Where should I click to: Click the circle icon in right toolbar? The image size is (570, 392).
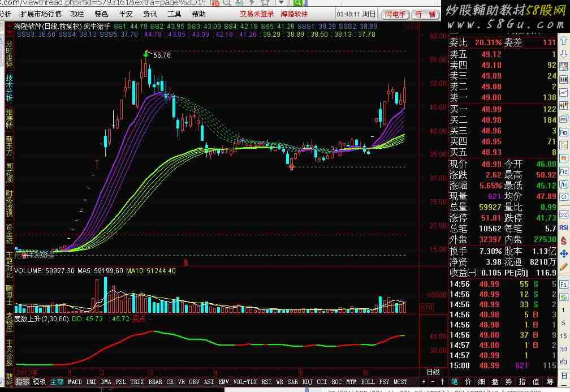pos(563,197)
